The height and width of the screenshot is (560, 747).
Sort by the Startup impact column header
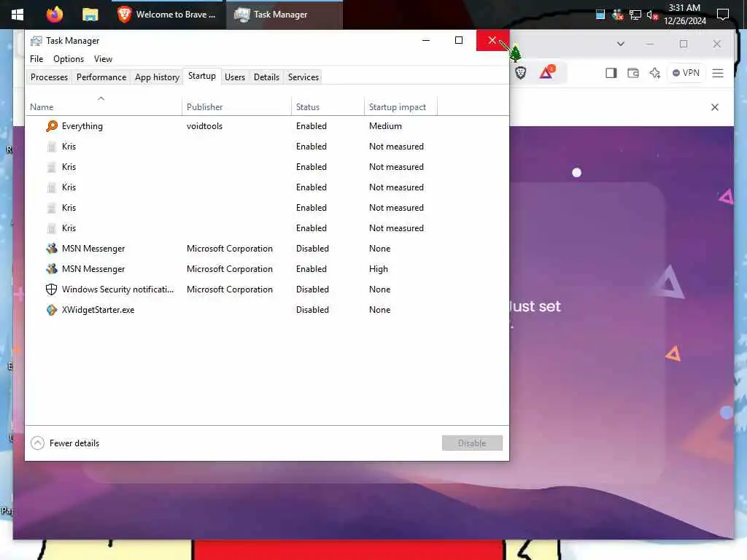[400, 105]
